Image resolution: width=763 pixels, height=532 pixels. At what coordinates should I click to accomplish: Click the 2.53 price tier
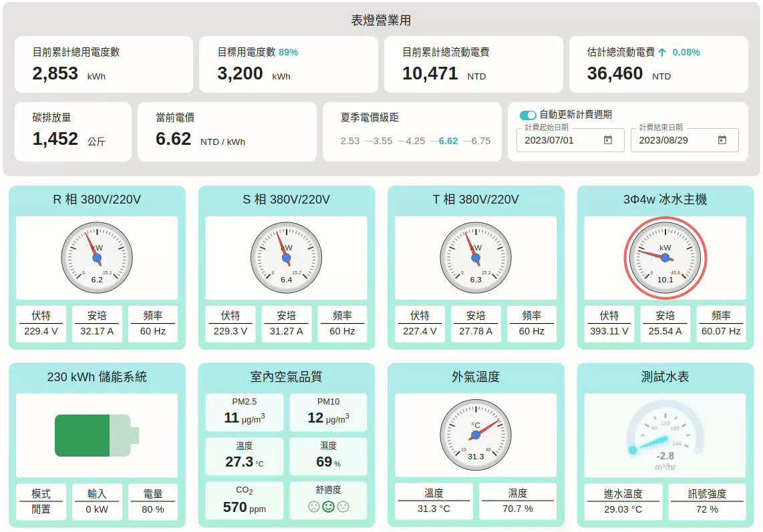click(350, 141)
